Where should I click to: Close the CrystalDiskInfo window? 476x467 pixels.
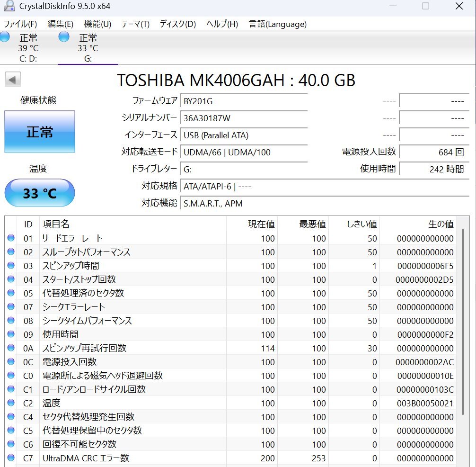coord(459,6)
